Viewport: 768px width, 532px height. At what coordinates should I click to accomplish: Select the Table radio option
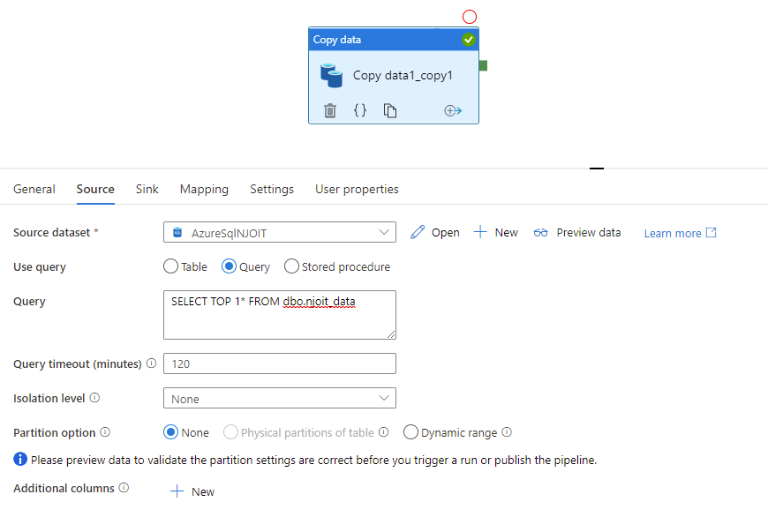(x=170, y=266)
